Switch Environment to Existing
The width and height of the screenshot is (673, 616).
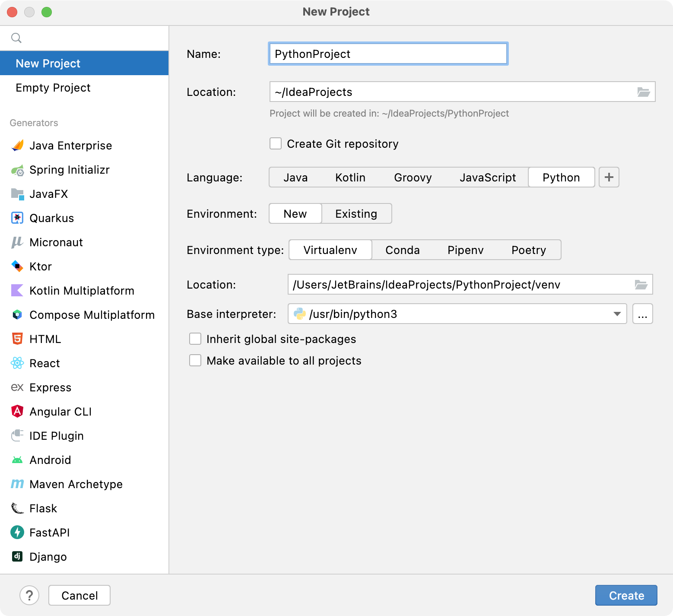pyautogui.click(x=356, y=213)
